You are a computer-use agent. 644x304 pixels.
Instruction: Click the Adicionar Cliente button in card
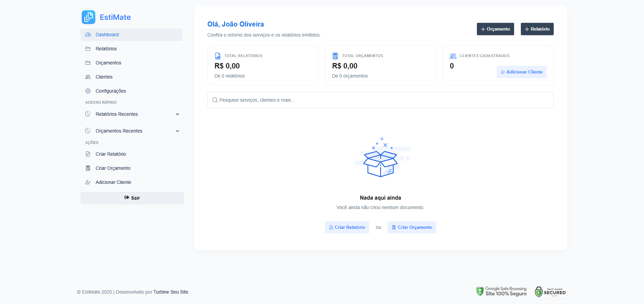(521, 72)
